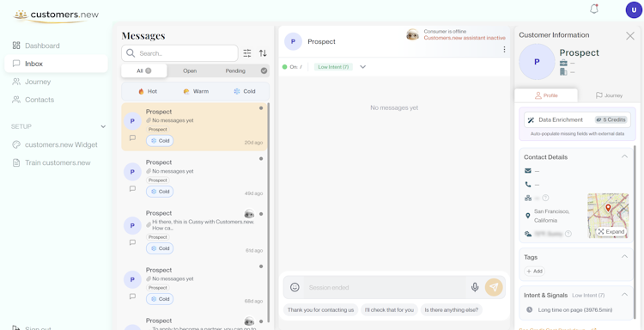Open the user avatar menu

point(634,9)
